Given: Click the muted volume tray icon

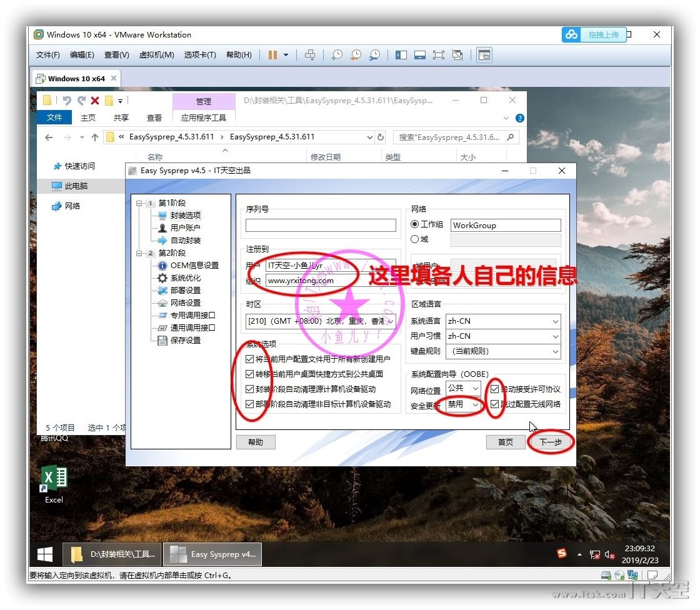Looking at the screenshot, I should (609, 554).
